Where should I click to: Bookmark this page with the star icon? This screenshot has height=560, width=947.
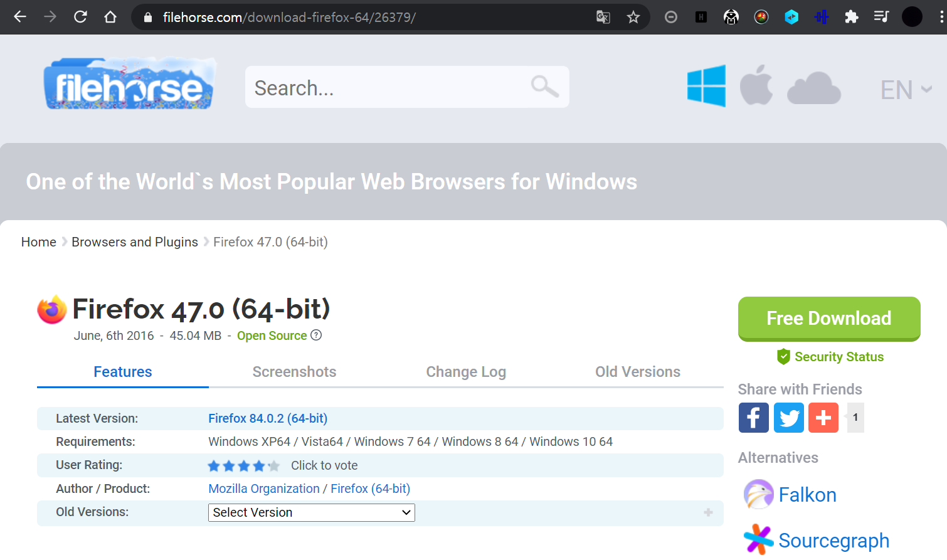pyautogui.click(x=633, y=17)
